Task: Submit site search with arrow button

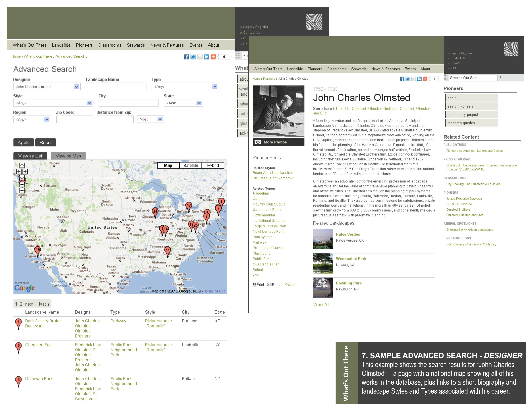Action: 501,77
